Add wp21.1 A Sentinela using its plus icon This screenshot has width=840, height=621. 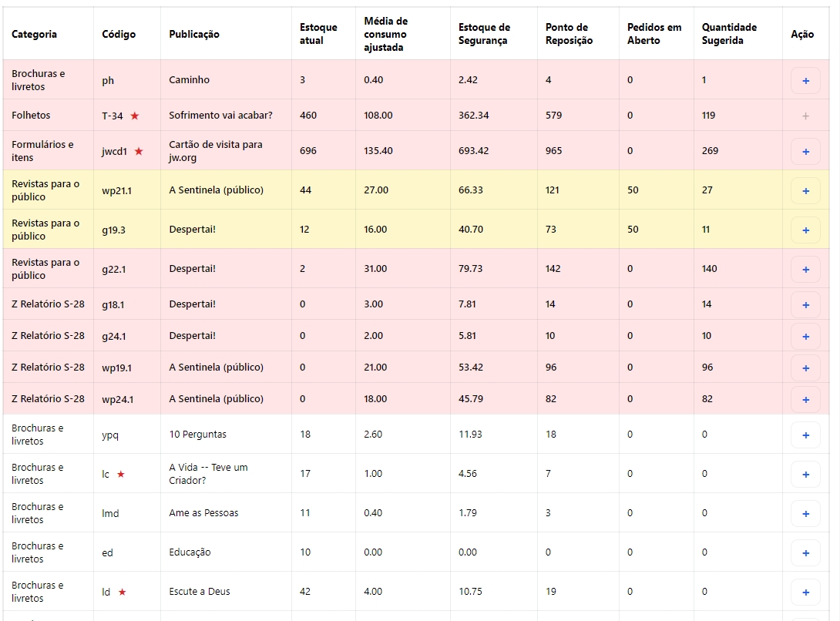[x=805, y=191]
